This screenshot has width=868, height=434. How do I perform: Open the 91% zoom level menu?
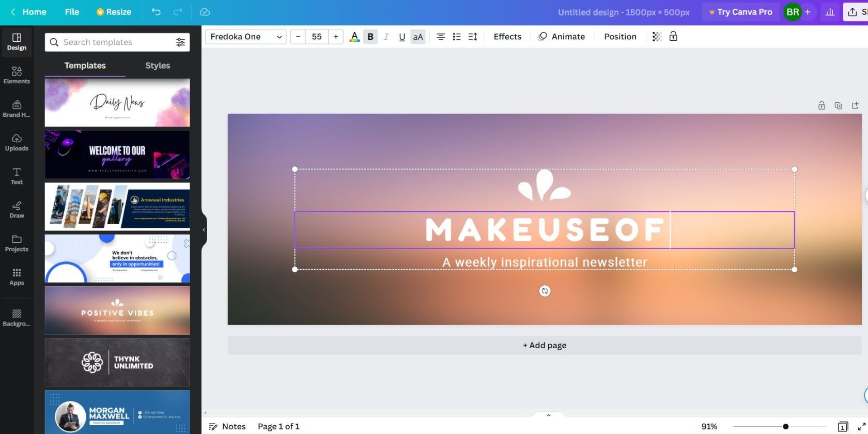[x=709, y=426]
